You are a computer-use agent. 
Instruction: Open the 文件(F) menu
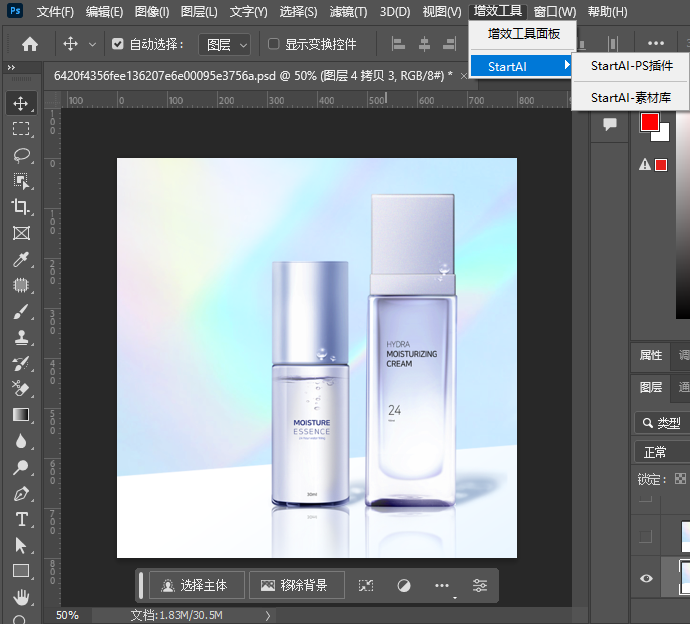click(55, 12)
